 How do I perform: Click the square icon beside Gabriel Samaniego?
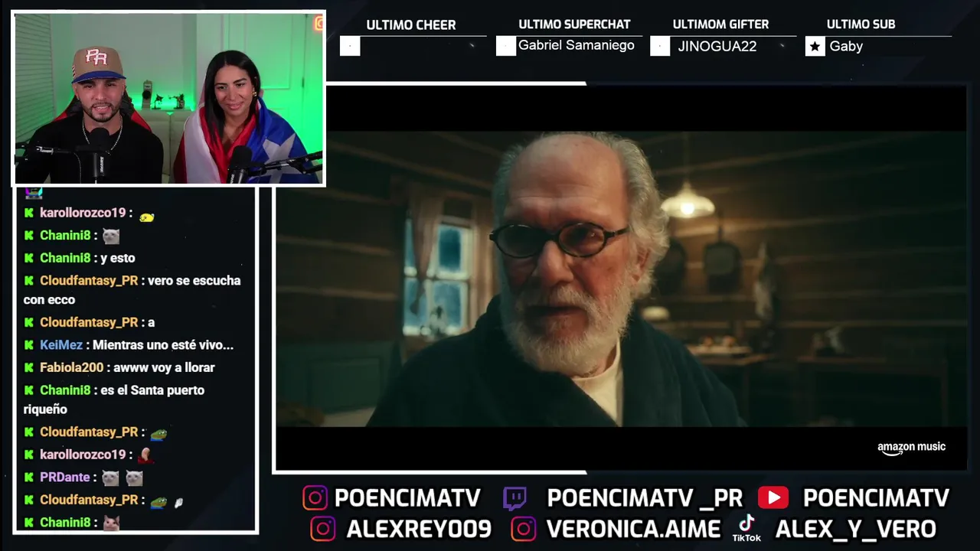[x=505, y=46]
